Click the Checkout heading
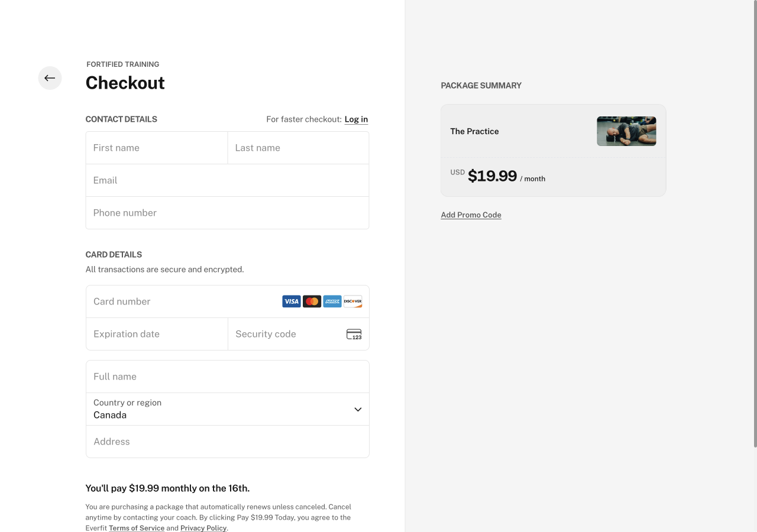The width and height of the screenshot is (757, 532). tap(125, 83)
